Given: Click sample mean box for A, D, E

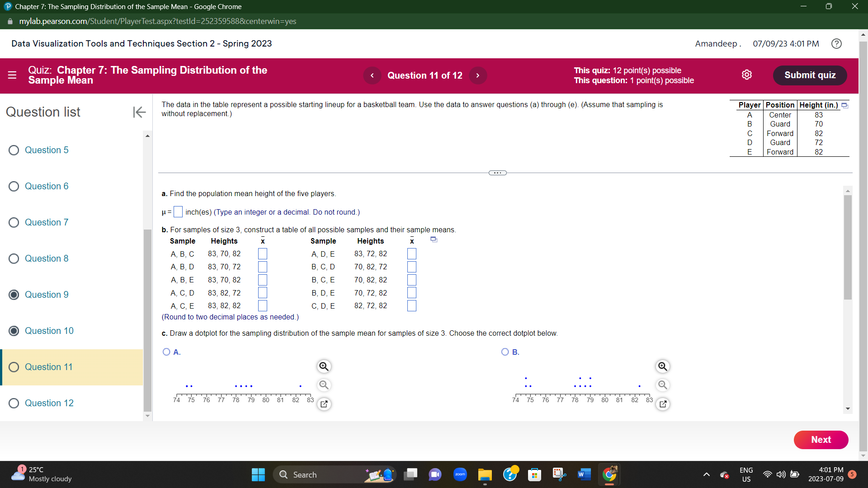Looking at the screenshot, I should (x=412, y=254).
